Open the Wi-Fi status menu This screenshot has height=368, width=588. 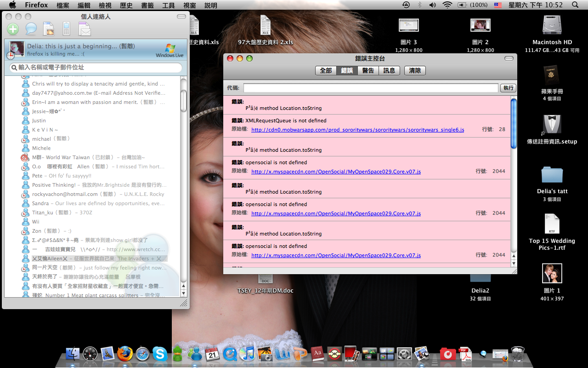coord(447,5)
